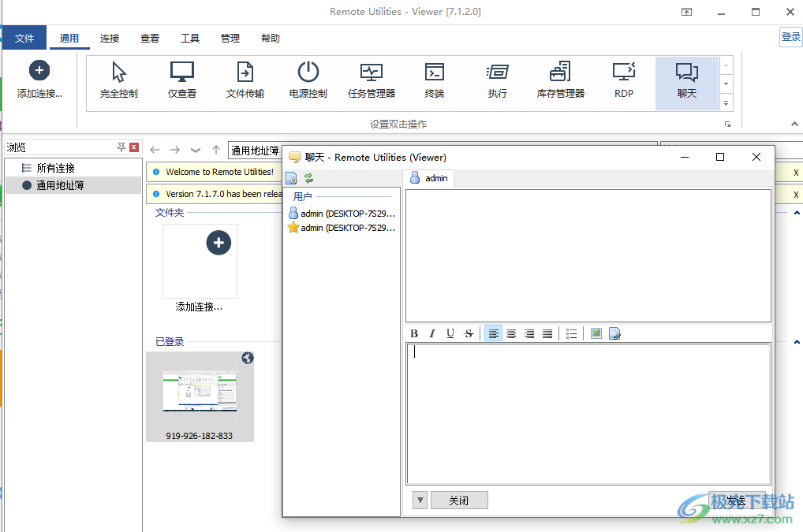Select the 终端 terminal mode
The width and height of the screenshot is (803, 532).
point(435,80)
